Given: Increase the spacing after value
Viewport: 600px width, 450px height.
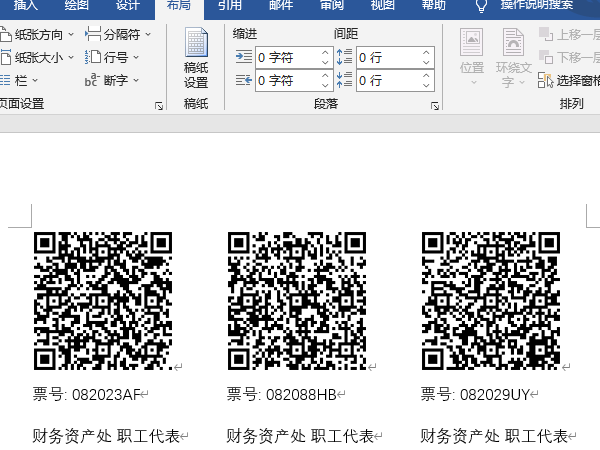Looking at the screenshot, I should (426, 75).
